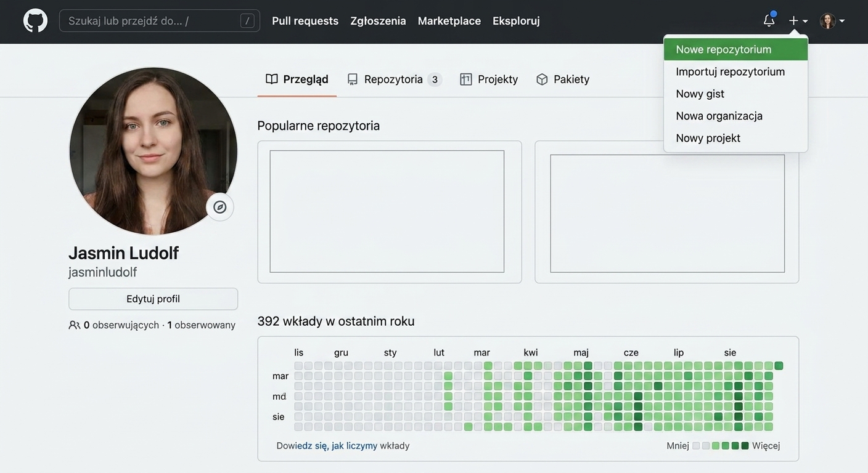
Task: Click the status compass icon on avatar
Action: [x=220, y=207]
